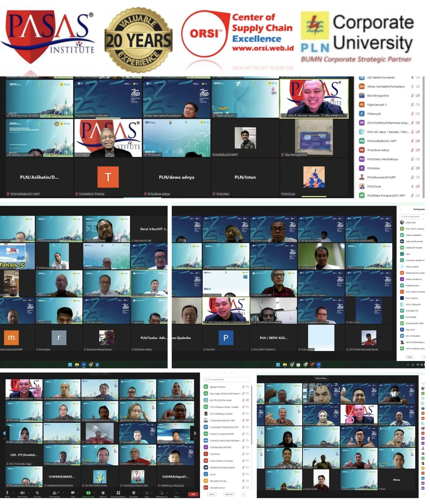Click PUSHARLIS Triharta orange T tile

108,177
